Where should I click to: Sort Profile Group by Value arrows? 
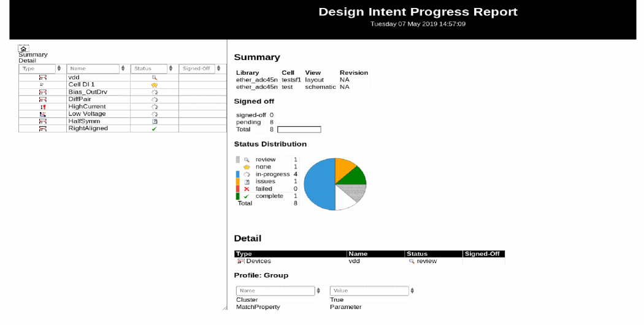point(412,291)
